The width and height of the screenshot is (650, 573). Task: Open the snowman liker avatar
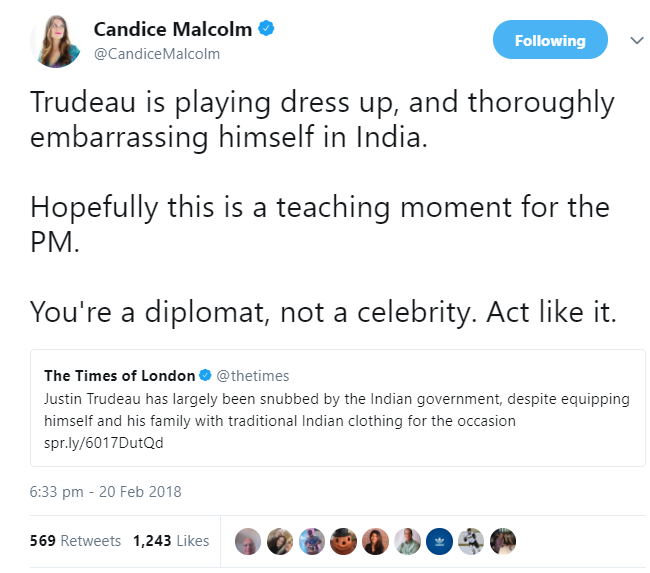click(x=343, y=541)
